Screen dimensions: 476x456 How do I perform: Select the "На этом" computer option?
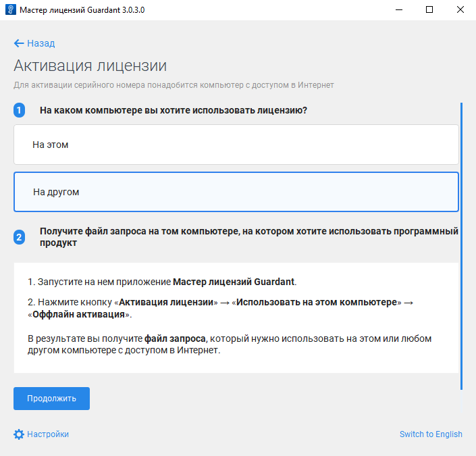tap(236, 145)
